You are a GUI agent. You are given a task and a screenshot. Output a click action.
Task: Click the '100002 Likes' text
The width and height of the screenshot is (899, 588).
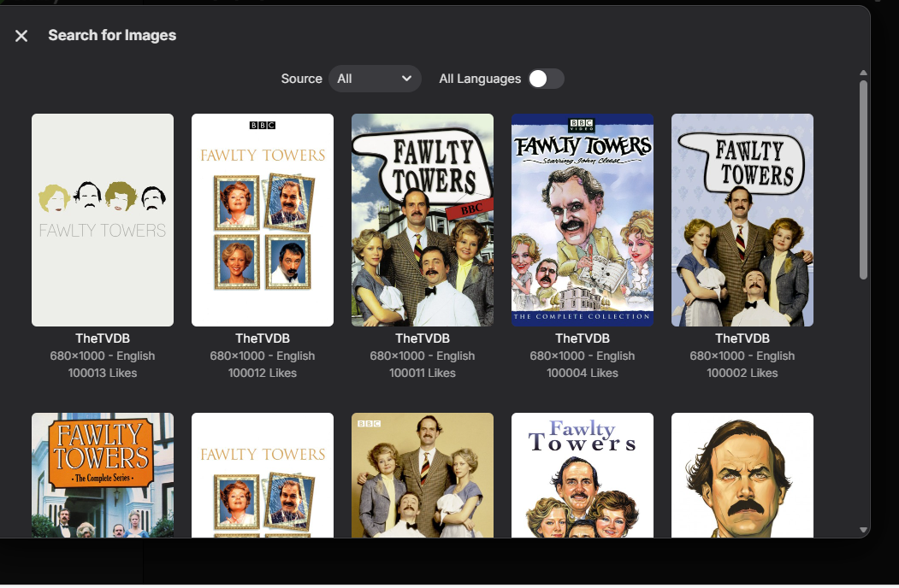click(x=742, y=373)
